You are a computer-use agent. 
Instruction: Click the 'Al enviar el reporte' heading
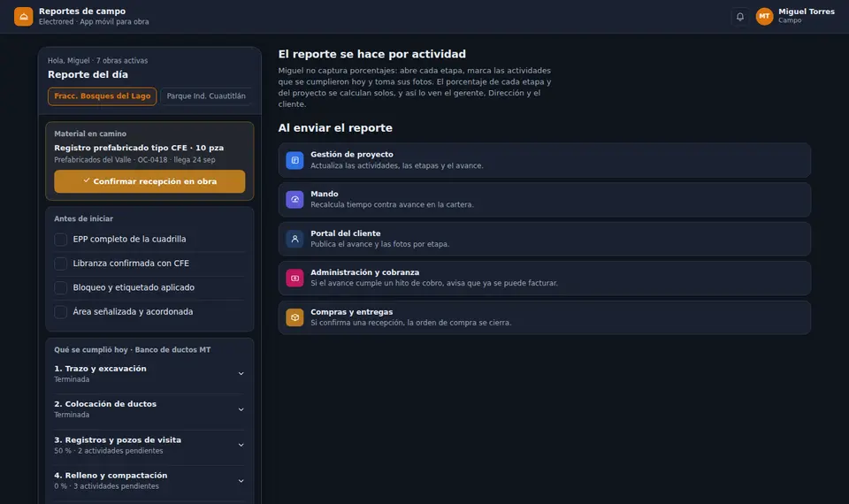[335, 127]
